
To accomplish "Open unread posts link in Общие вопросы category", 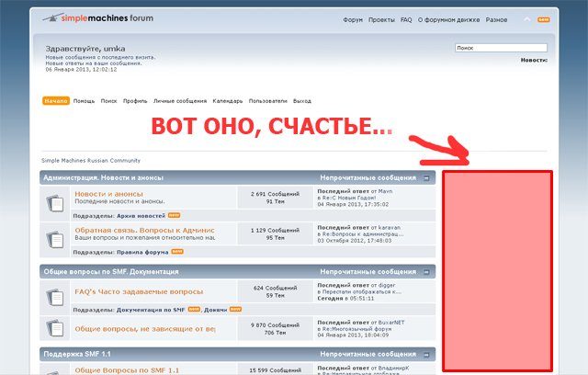I will click(x=367, y=271).
